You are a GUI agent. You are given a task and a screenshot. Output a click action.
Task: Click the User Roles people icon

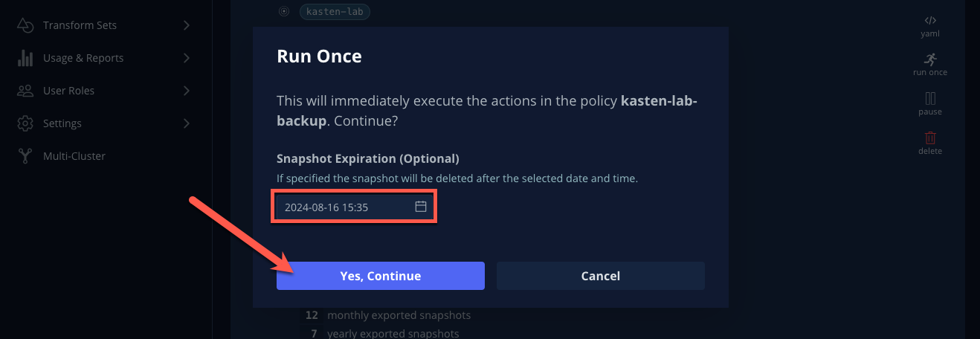[x=25, y=91]
